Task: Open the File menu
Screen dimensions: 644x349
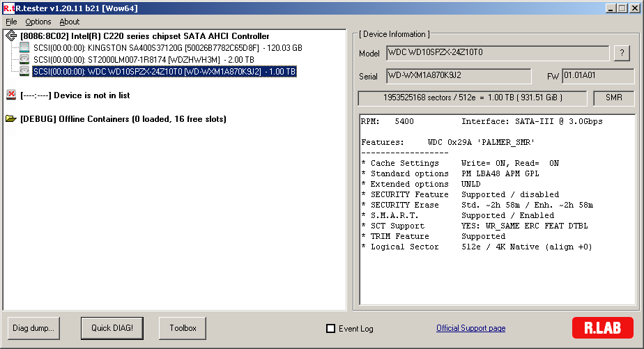Action: click(x=11, y=22)
